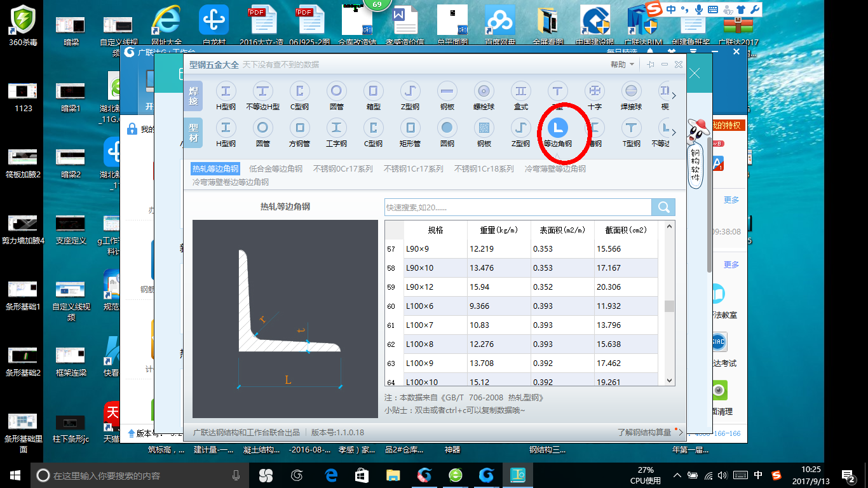
Task: Open File Explorer from the taskbar
Action: [x=394, y=475]
